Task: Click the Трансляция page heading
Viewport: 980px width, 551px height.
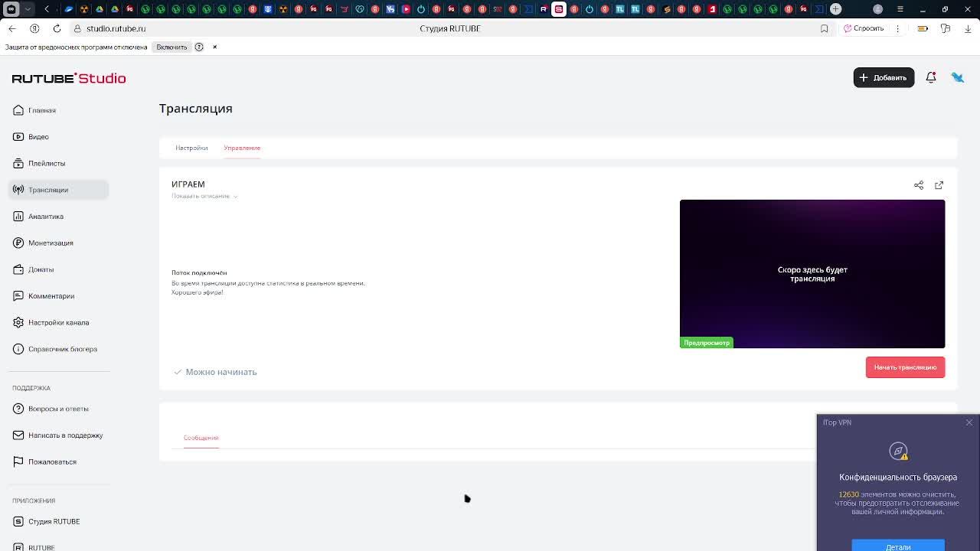Action: (x=196, y=109)
